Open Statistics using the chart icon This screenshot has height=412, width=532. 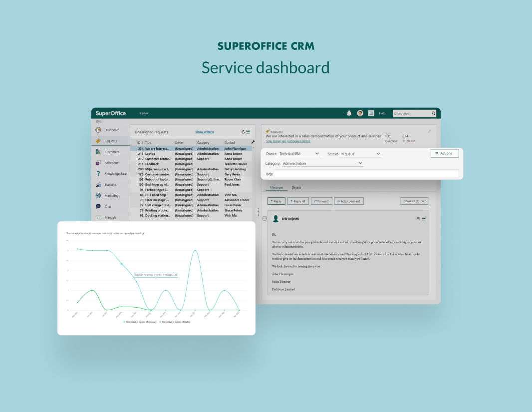98,185
